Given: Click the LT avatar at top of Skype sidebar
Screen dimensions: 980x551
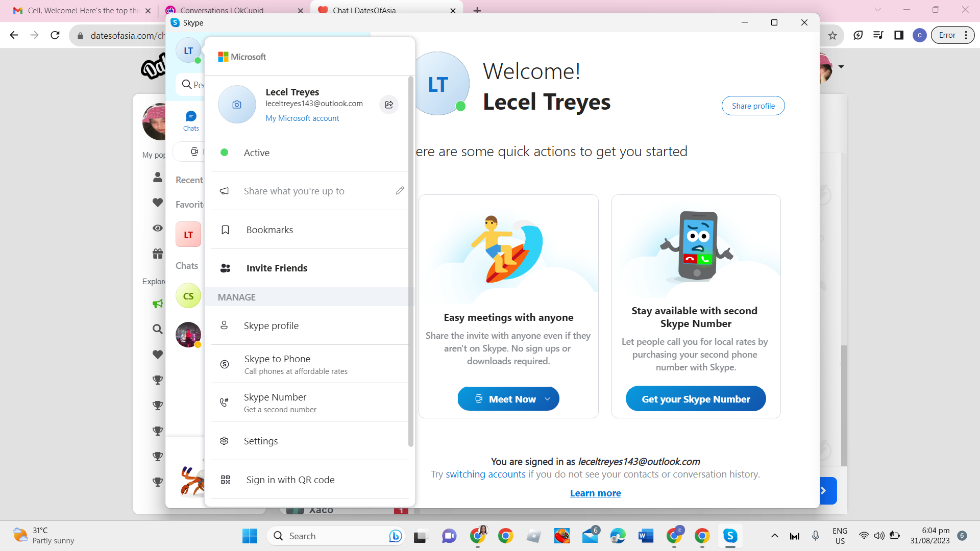Looking at the screenshot, I should pos(188,51).
